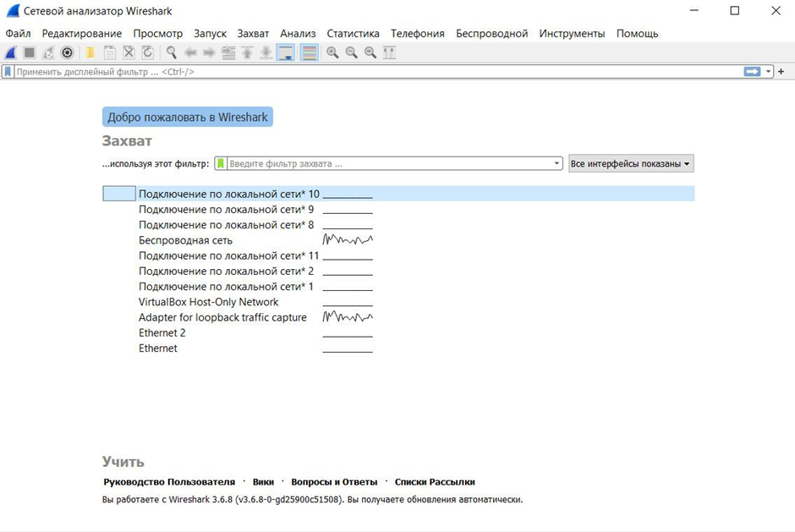
Task: Start a new capture with the shark fin icon
Action: point(10,52)
